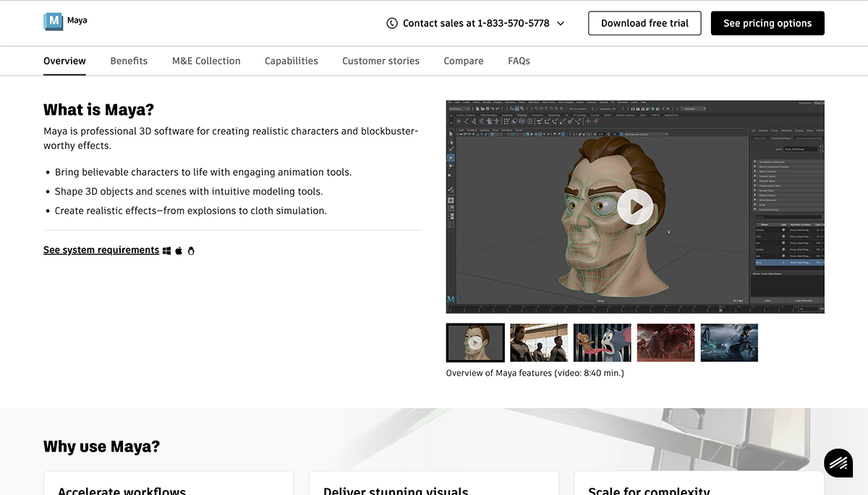
Task: Select the head model video thumbnail
Action: [x=475, y=342]
